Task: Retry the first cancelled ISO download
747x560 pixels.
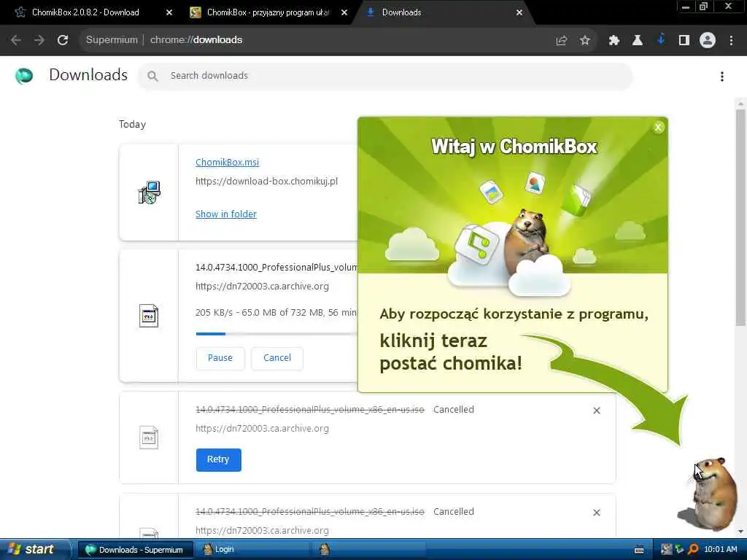Action: coord(218,459)
